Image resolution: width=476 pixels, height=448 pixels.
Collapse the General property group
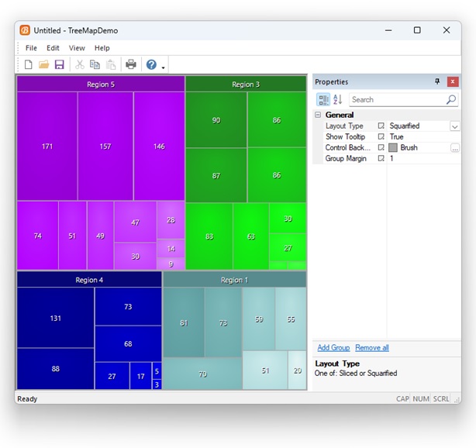pyautogui.click(x=318, y=115)
